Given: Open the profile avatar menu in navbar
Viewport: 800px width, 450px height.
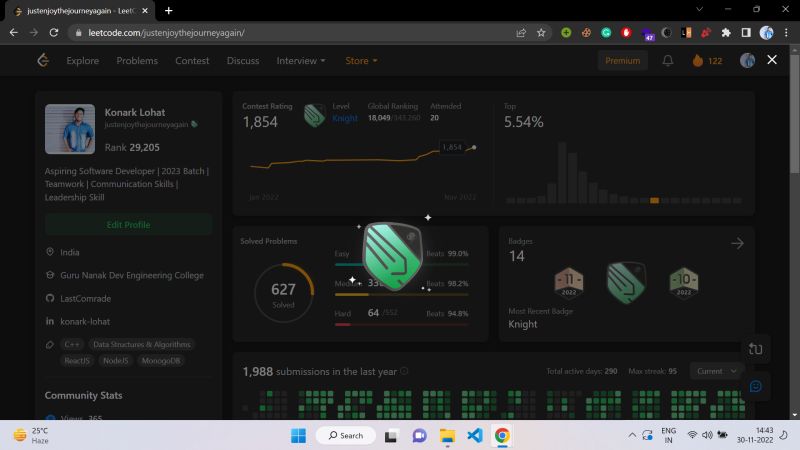Looking at the screenshot, I should tap(747, 60).
